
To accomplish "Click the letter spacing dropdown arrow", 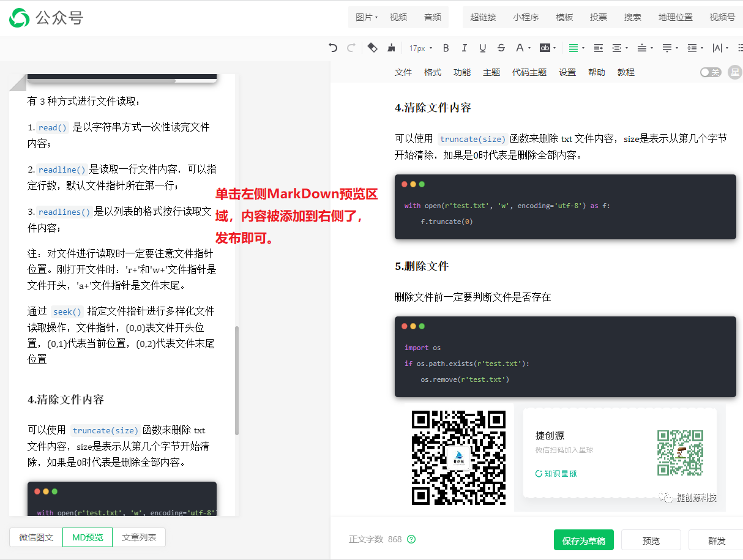I will (x=727, y=48).
